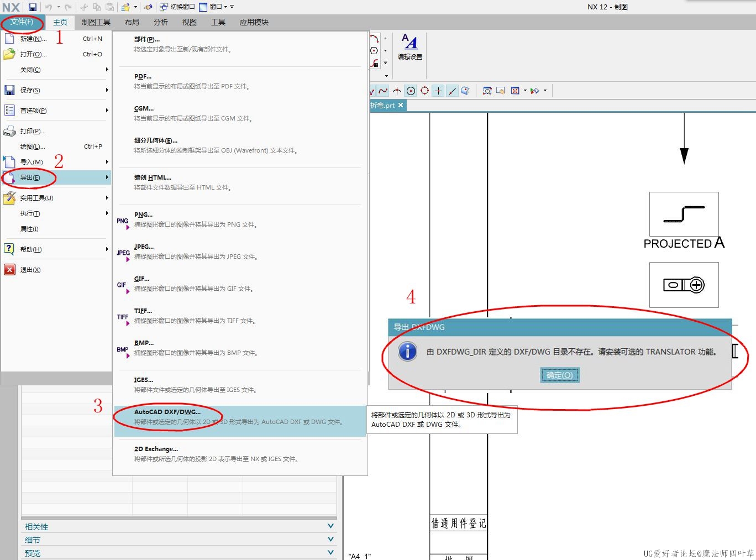Toggle spline curve point snap
Screen dimensions: 756x560
click(383, 91)
